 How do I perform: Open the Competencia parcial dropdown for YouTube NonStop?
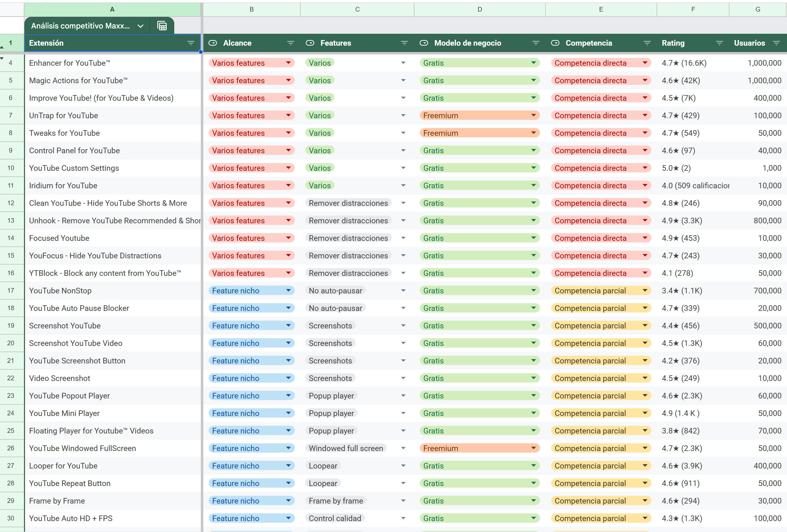(x=645, y=290)
